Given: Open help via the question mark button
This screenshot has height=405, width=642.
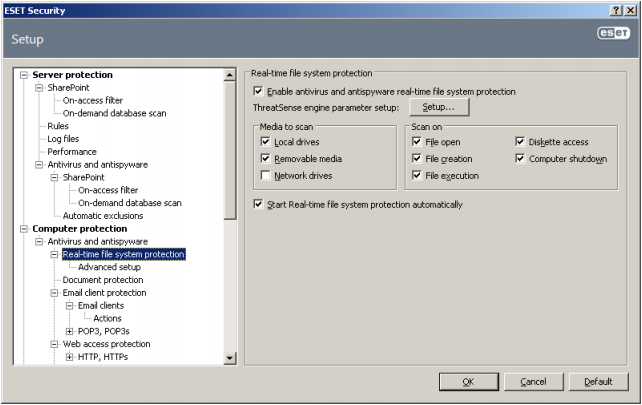Looking at the screenshot, I should coord(616,11).
